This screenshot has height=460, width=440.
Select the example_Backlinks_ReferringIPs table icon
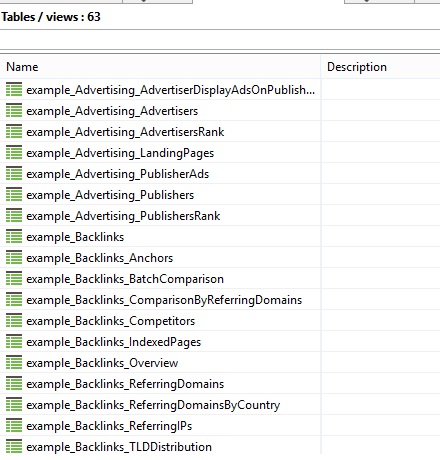[14, 426]
